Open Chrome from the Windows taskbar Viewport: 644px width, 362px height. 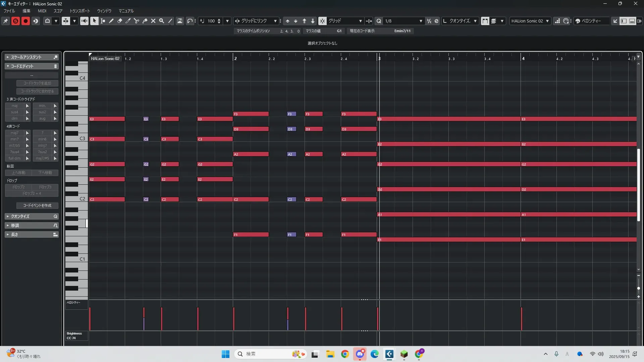tap(345, 354)
